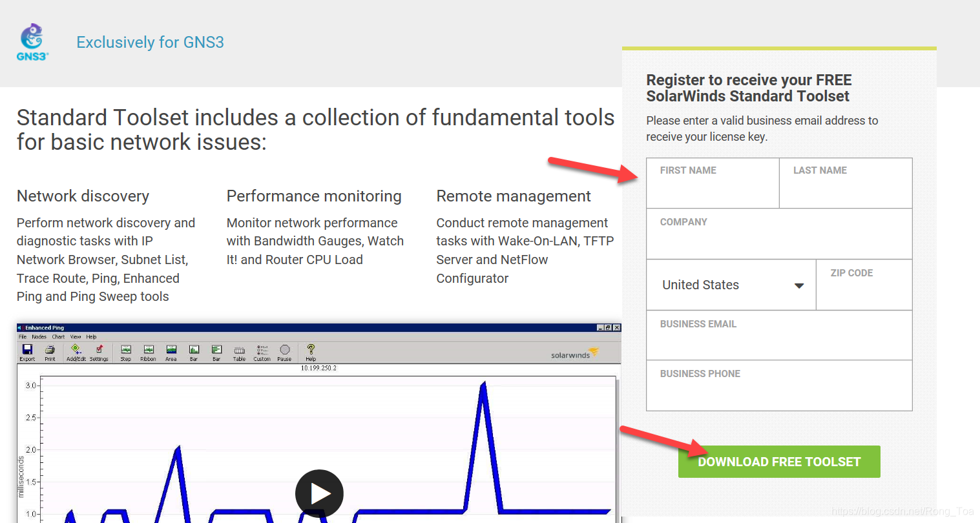Open Settings icon in Enhanced Ping toolbar
The image size is (980, 523).
(x=99, y=353)
